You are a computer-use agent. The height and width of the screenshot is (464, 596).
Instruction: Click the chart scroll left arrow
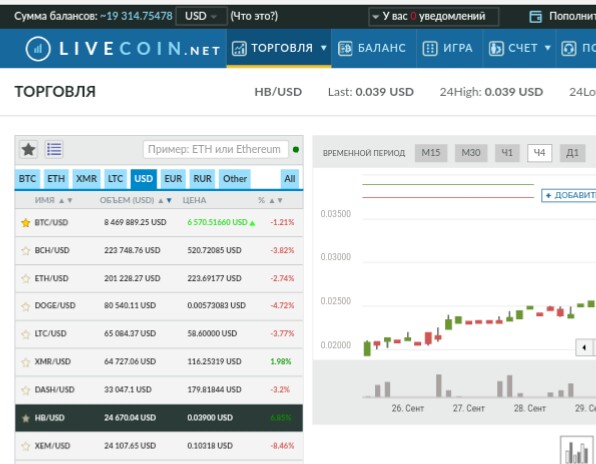(584, 347)
